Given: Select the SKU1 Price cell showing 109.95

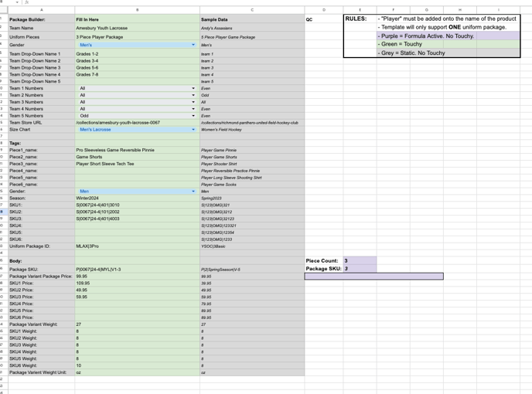Looking at the screenshot, I should (136, 284).
